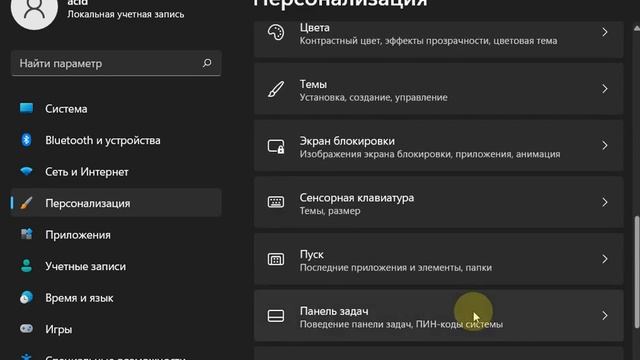Viewport: 640px width, 360px height.
Task: Open the Приложения section
Action: coord(116,235)
